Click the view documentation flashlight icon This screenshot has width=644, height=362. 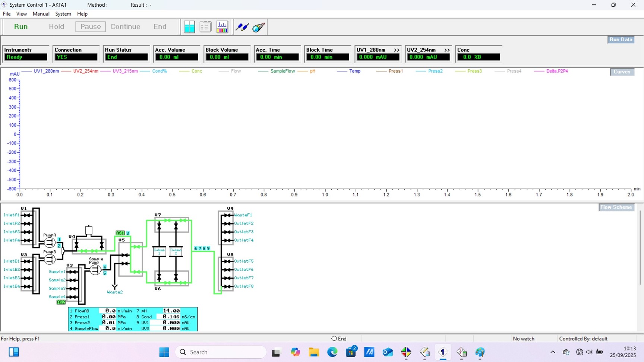click(x=259, y=27)
